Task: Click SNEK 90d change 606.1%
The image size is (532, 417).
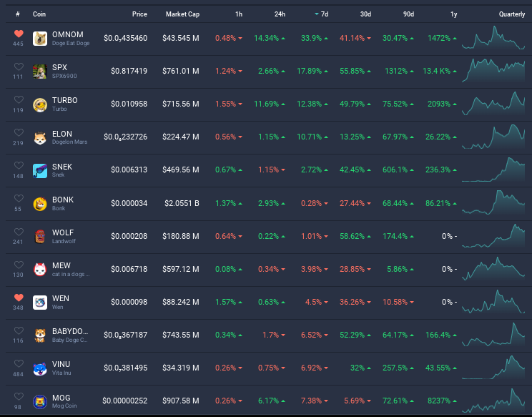Action: [398, 170]
